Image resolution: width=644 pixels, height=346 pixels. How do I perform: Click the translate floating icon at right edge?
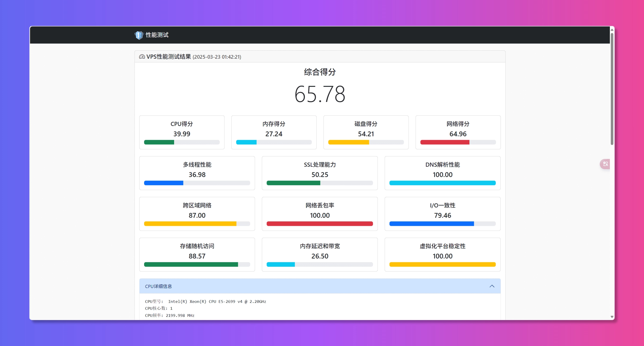[x=605, y=164]
